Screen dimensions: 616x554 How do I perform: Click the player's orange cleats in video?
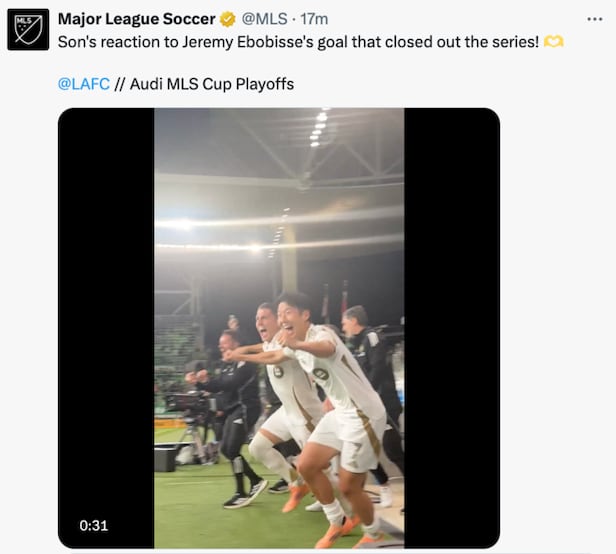[335, 531]
